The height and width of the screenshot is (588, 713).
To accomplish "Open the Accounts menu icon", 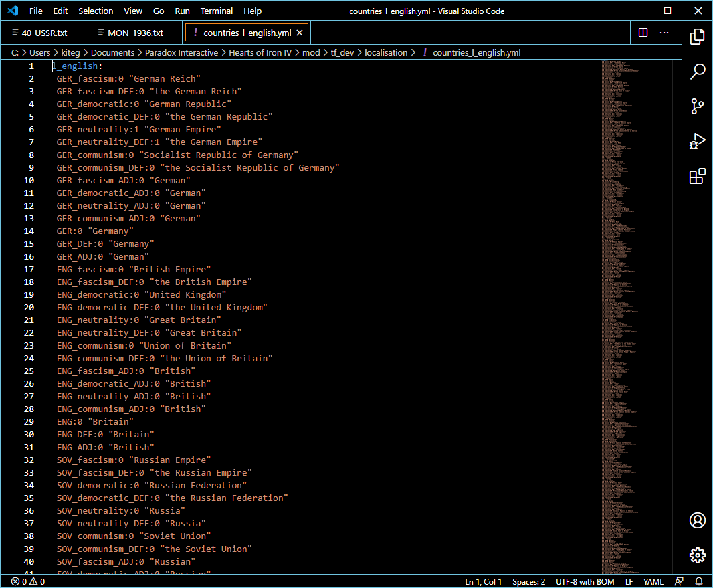I will (x=697, y=520).
